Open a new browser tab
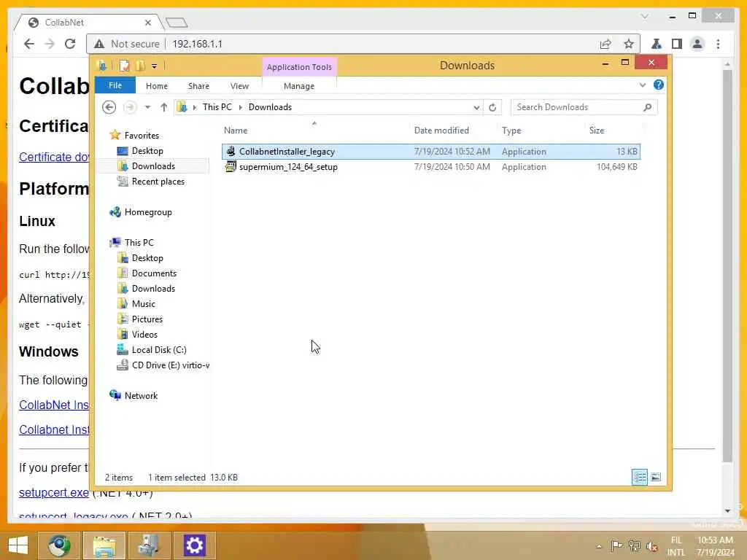747x560 pixels. pyautogui.click(x=177, y=23)
